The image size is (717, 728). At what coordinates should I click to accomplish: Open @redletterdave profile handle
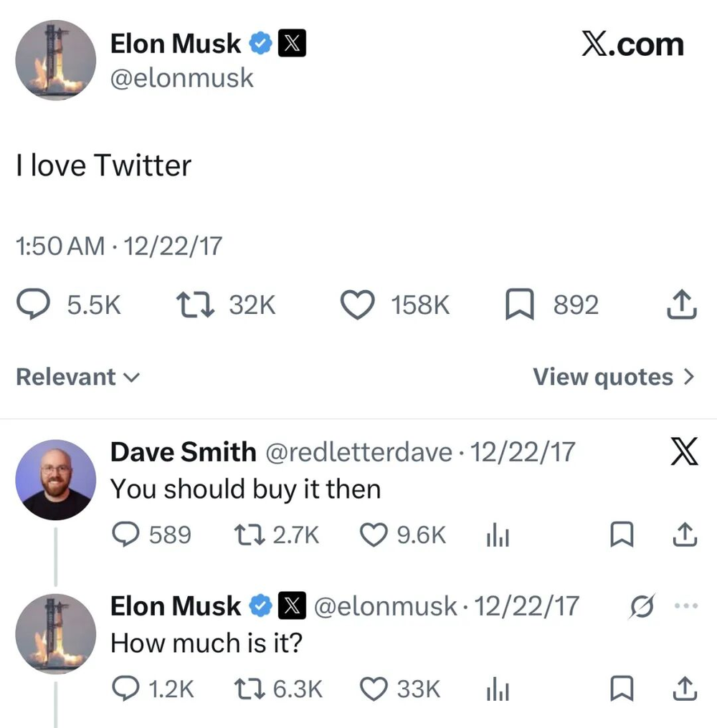pos(358,452)
